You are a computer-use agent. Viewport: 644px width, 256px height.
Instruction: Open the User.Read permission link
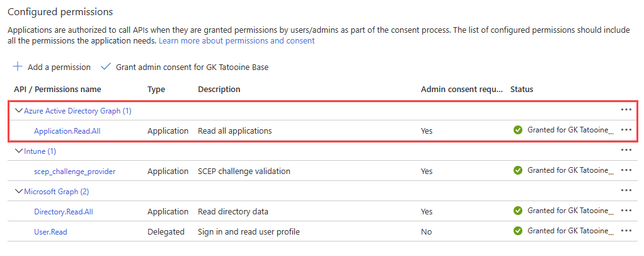[50, 231]
